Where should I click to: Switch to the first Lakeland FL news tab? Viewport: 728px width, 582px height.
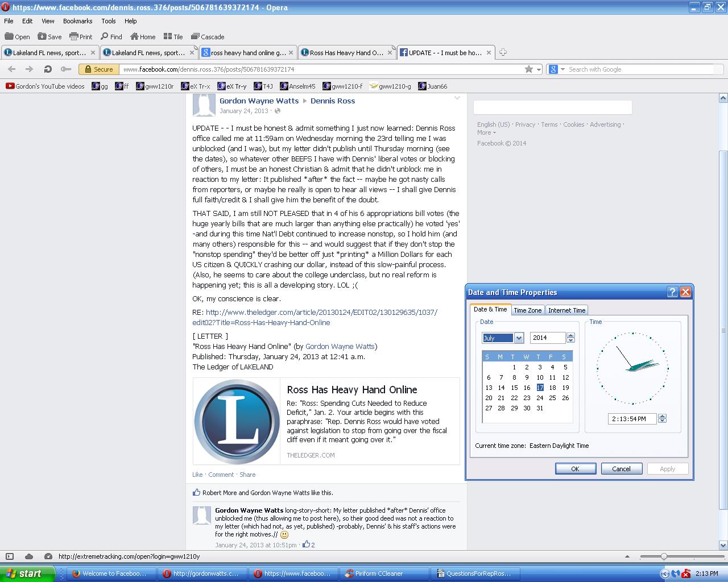(x=50, y=52)
